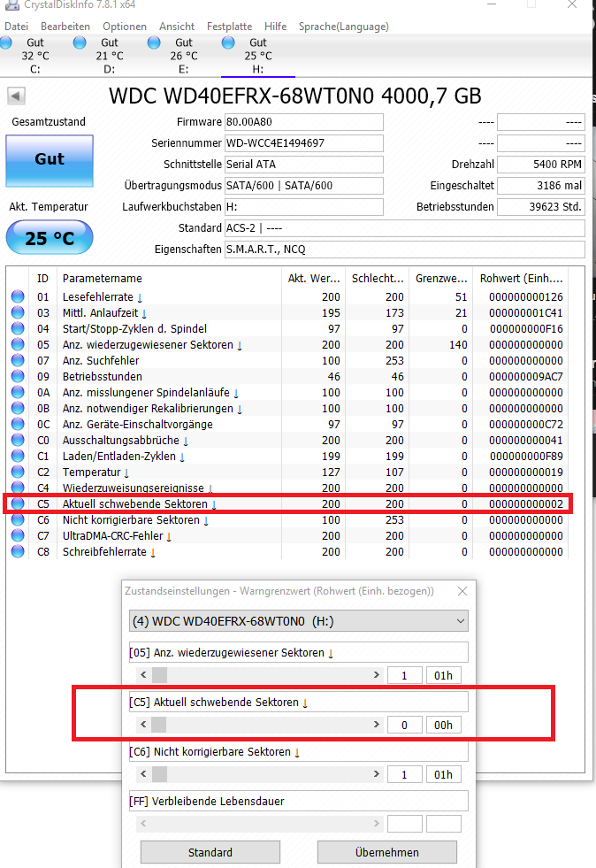Click raw value 000000009AC7 in Betriebsstunden row
The height and width of the screenshot is (868, 596).
click(x=526, y=376)
